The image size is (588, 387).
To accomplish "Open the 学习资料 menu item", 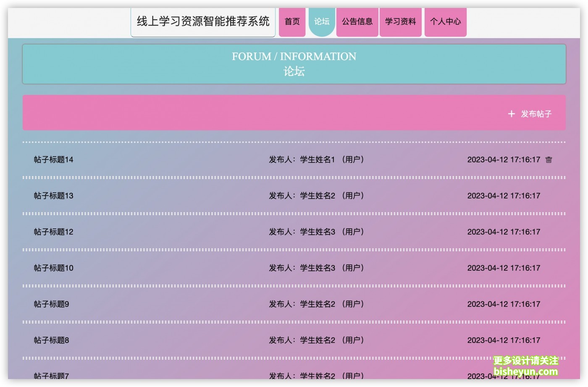I will [400, 21].
